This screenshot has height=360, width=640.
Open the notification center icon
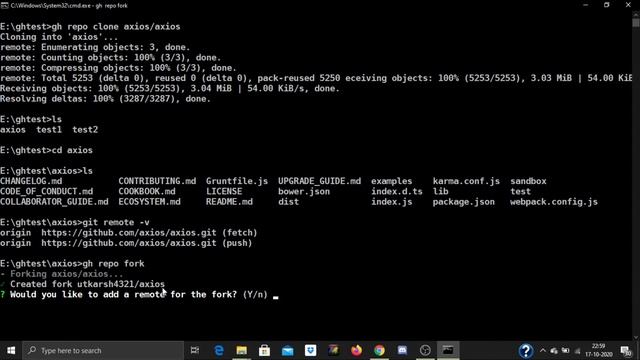pyautogui.click(x=625, y=351)
